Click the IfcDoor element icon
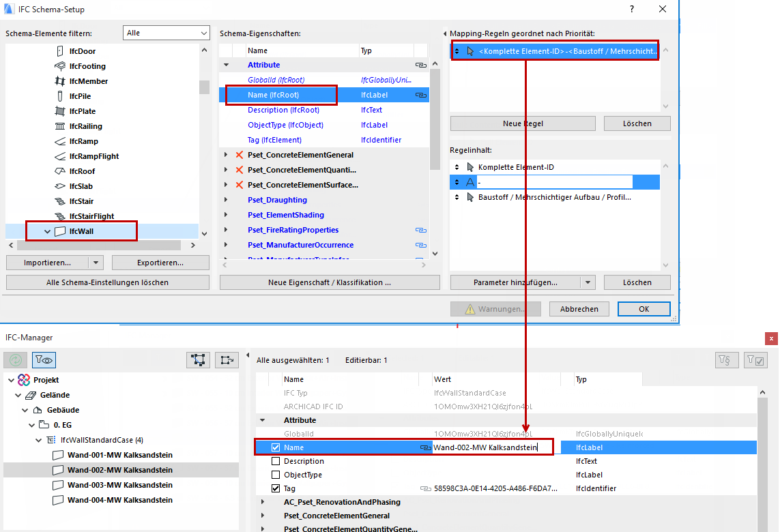The width and height of the screenshot is (780, 532). [60, 51]
